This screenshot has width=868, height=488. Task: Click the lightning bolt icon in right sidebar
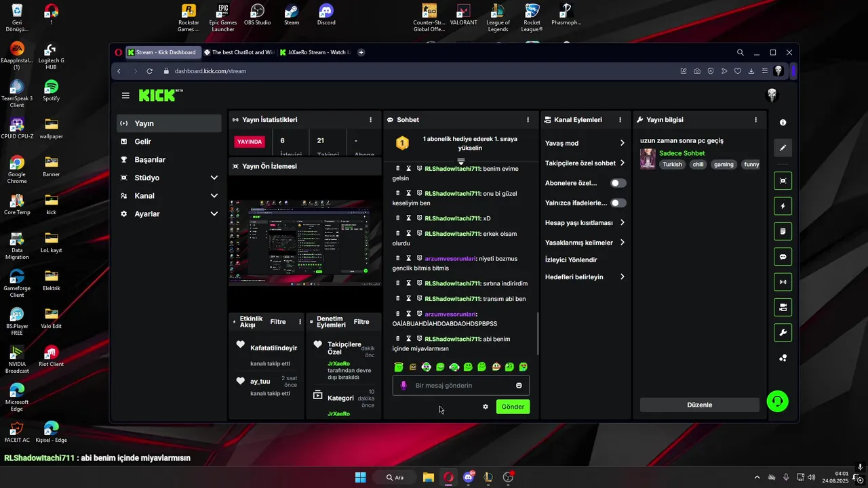click(783, 206)
